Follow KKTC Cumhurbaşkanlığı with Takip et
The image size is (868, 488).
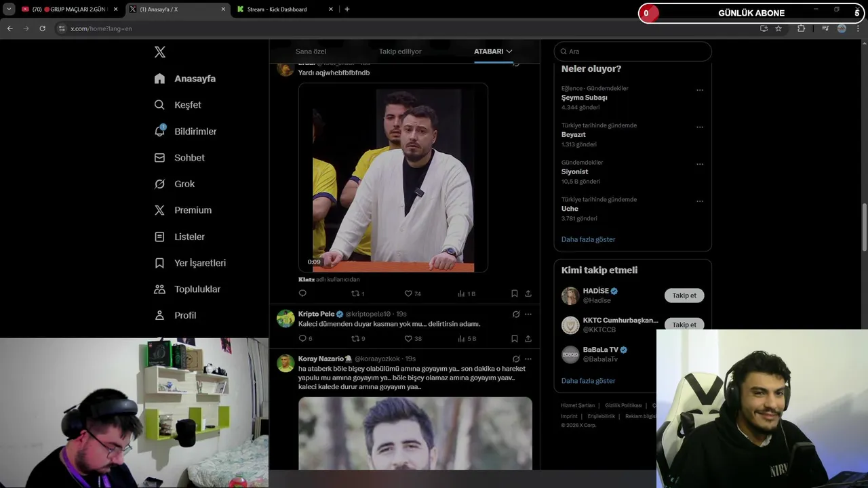684,325
